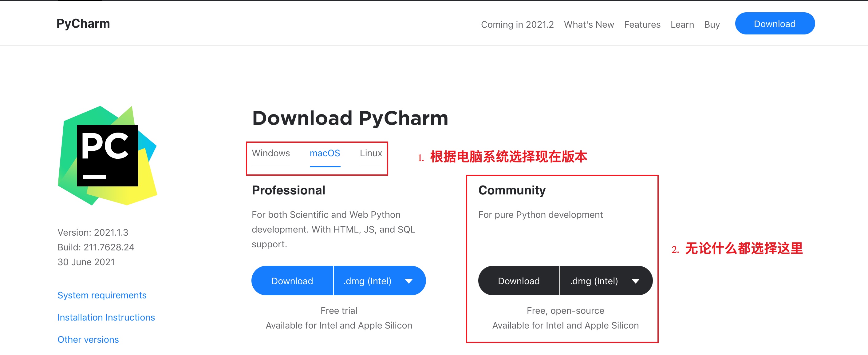Open System requirements link

[x=102, y=295]
